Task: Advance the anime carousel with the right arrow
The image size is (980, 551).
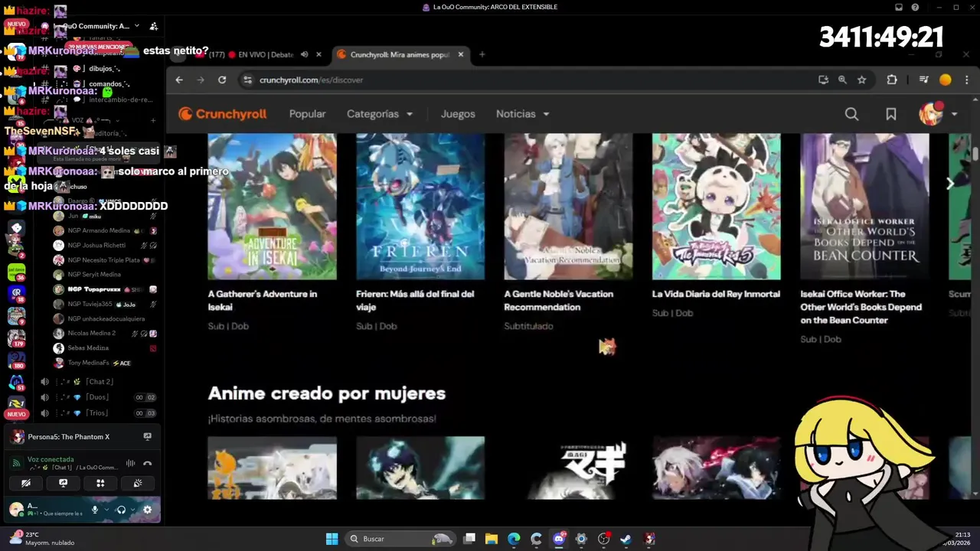Action: (950, 184)
